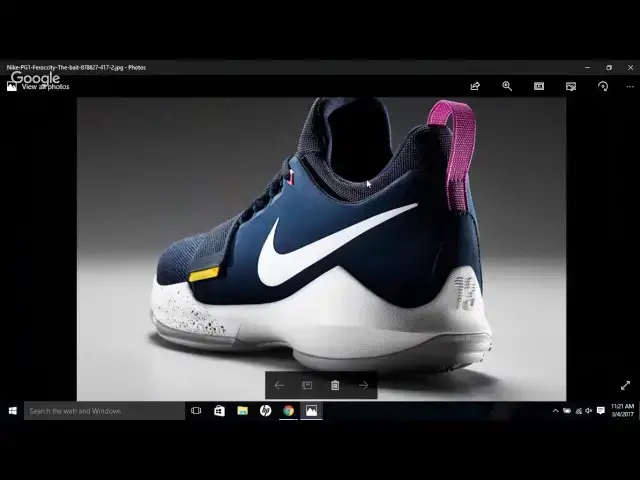Show the next photo with the right arrow
This screenshot has height=480, width=640.
point(363,385)
